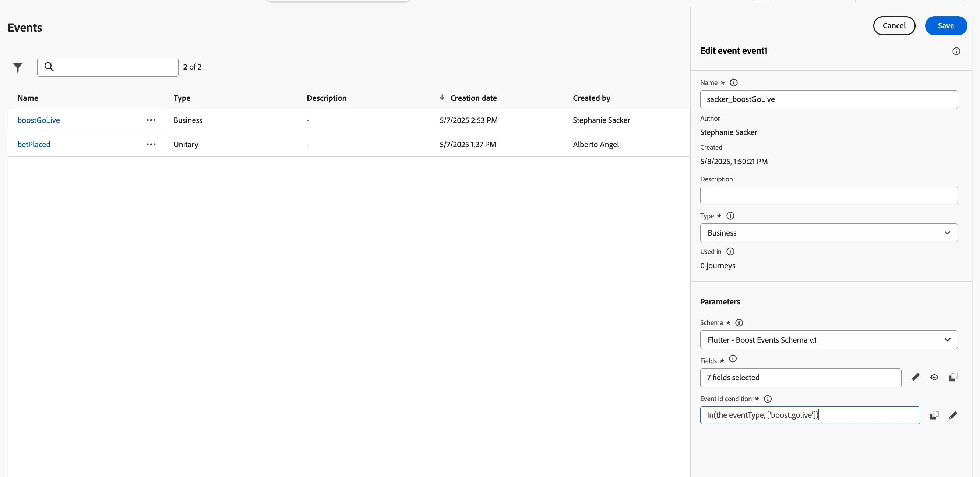Copy the event id condition icon
The image size is (980, 477).
pyautogui.click(x=934, y=416)
